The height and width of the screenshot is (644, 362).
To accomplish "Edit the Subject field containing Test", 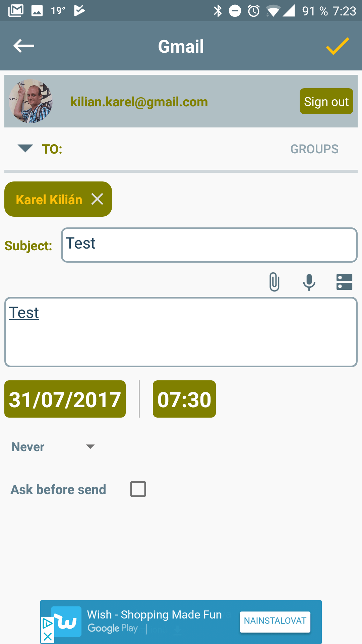I will coord(209,245).
